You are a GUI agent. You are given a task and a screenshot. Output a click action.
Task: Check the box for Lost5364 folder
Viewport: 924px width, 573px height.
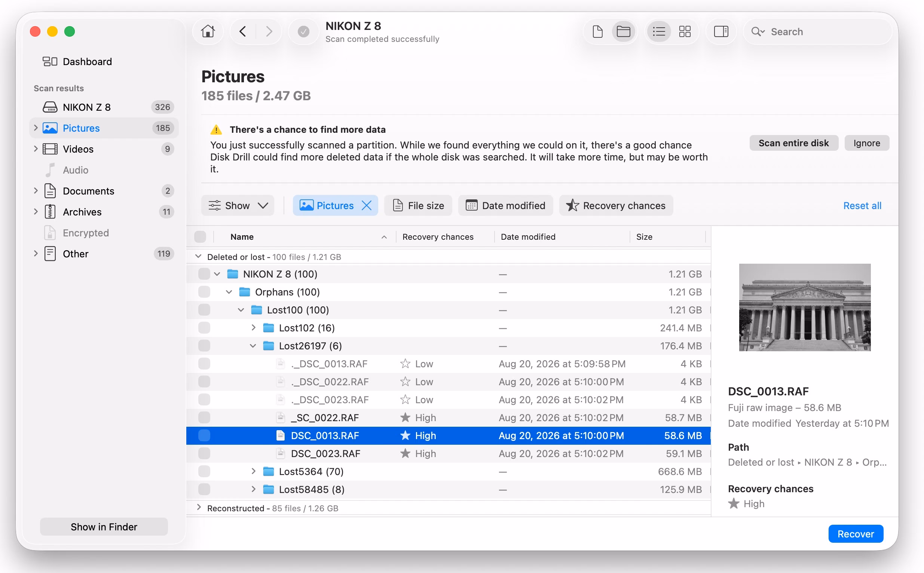click(x=204, y=471)
